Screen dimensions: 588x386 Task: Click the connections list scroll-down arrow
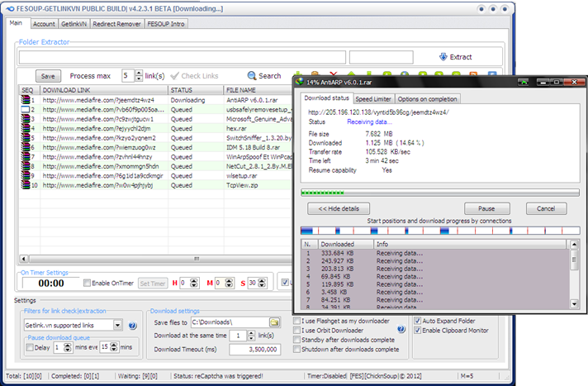(x=574, y=303)
